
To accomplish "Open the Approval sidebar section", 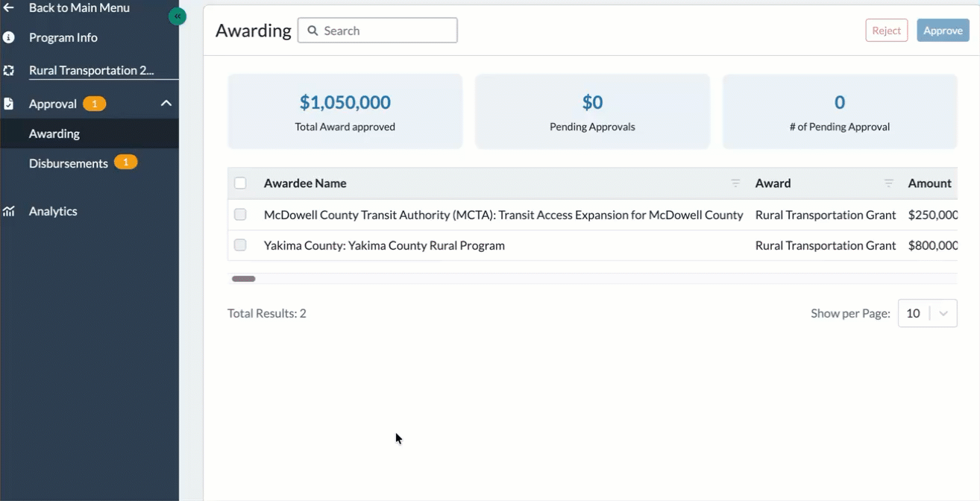I will 53,104.
